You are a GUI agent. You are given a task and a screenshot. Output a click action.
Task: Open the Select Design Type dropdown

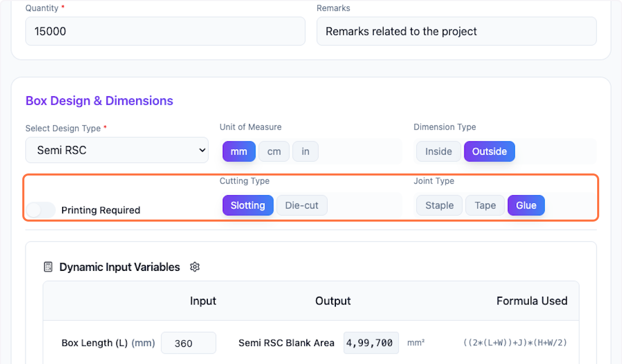pyautogui.click(x=117, y=151)
